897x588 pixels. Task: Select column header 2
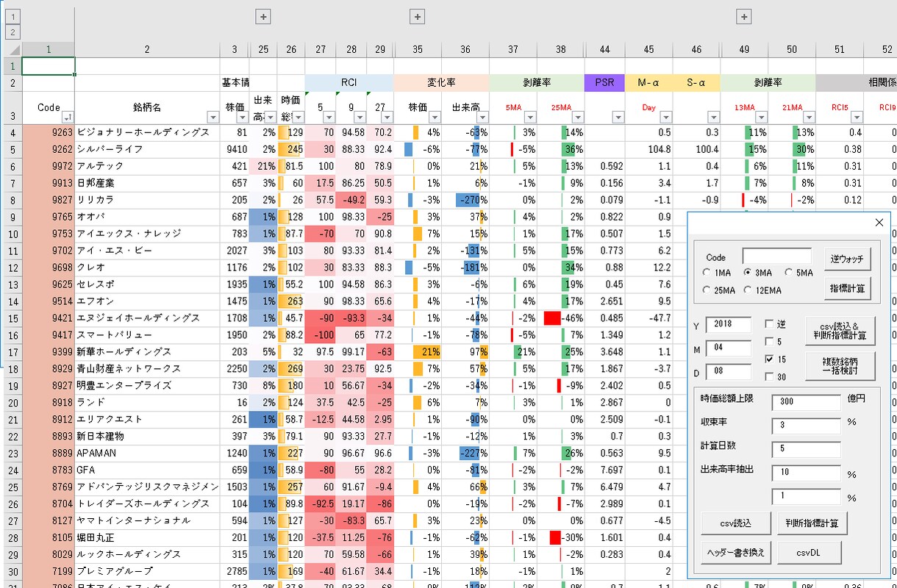pos(147,49)
